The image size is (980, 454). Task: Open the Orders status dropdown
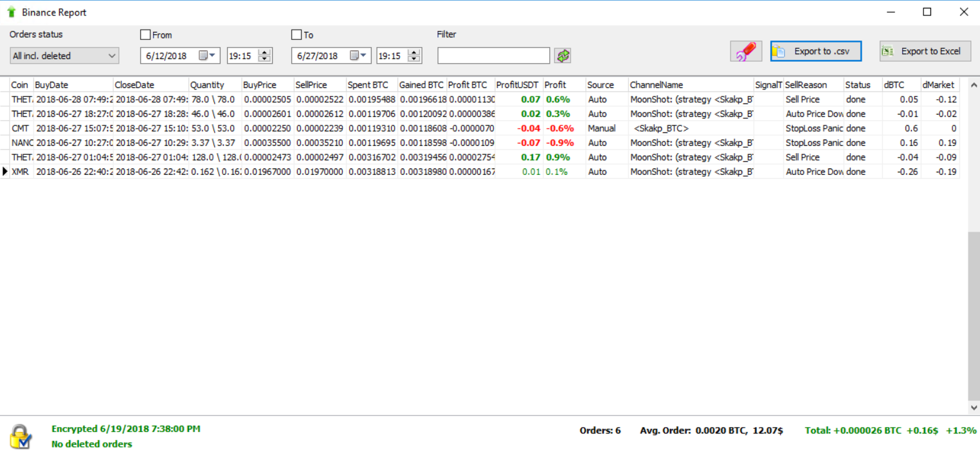64,56
